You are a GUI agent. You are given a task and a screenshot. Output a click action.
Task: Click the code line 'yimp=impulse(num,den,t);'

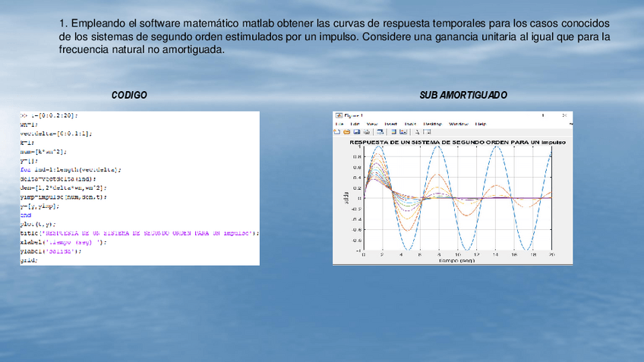pyautogui.click(x=63, y=197)
